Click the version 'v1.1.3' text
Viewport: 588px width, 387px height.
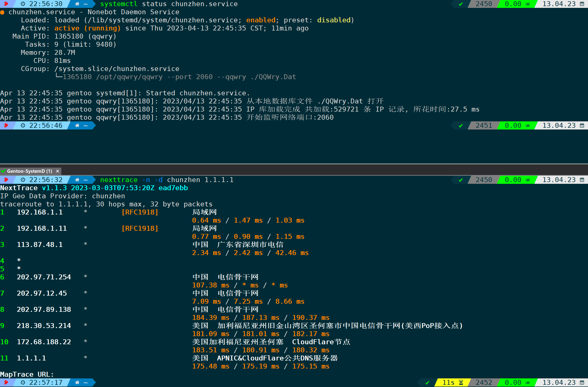54,188
